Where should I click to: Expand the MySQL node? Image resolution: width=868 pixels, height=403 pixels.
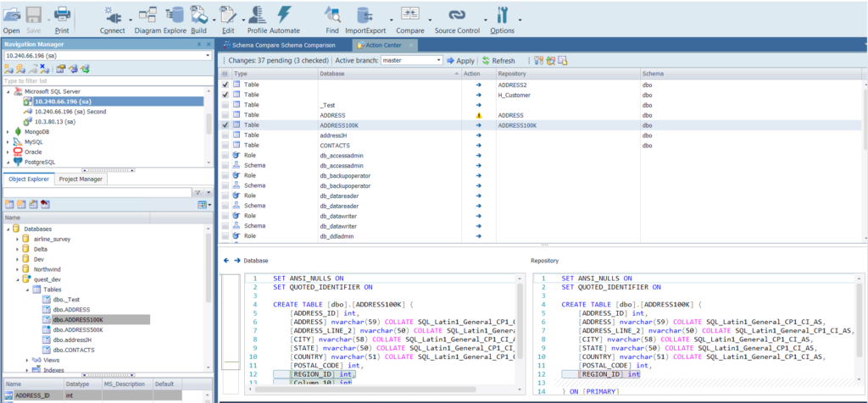[x=8, y=142]
